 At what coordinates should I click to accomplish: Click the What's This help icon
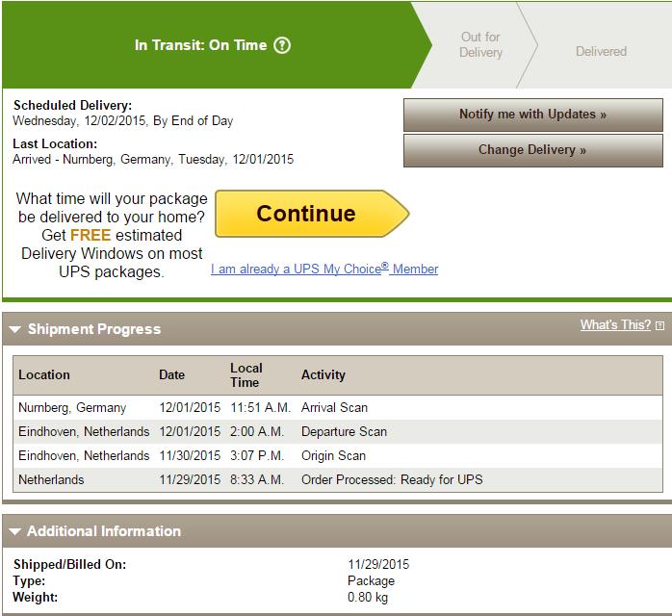point(660,325)
